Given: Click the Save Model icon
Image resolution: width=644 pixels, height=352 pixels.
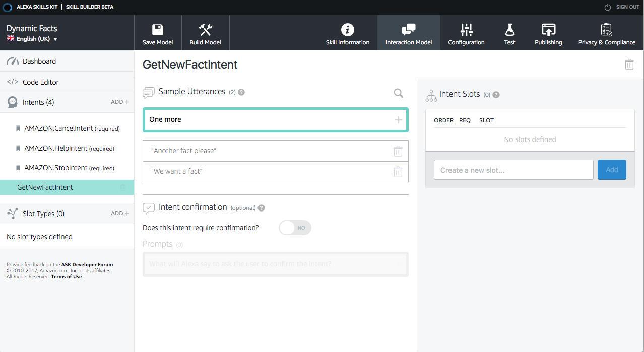Looking at the screenshot, I should 158,32.
